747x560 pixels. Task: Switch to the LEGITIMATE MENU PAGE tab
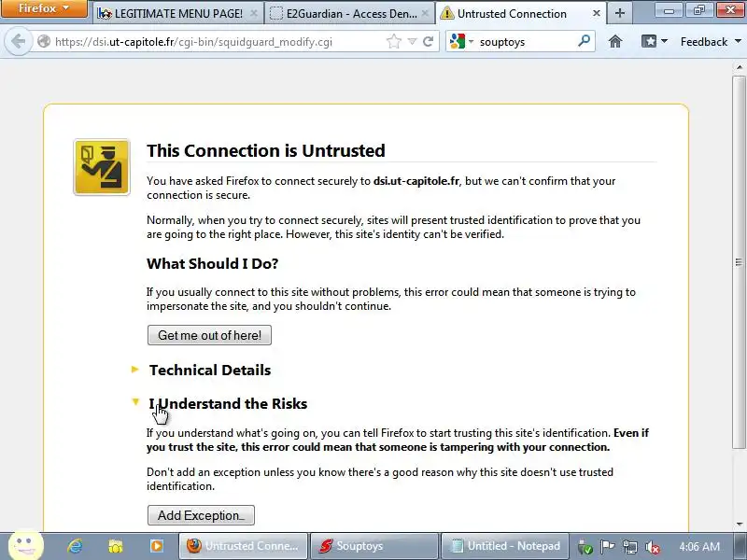tap(178, 13)
